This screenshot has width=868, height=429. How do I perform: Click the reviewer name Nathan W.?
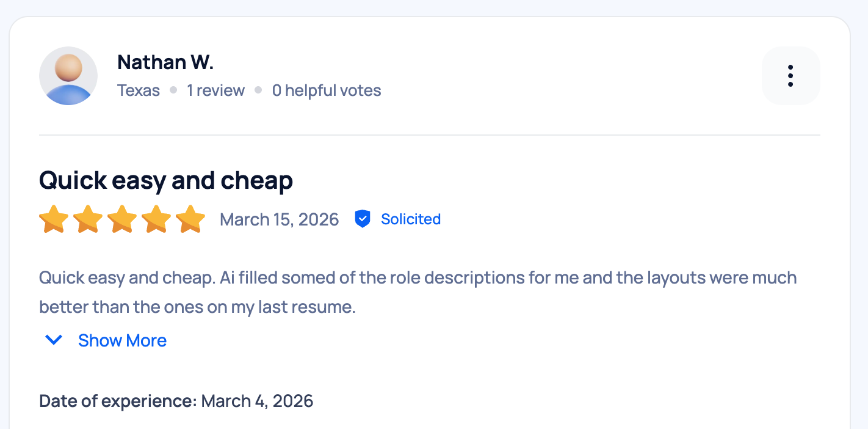[x=165, y=62]
